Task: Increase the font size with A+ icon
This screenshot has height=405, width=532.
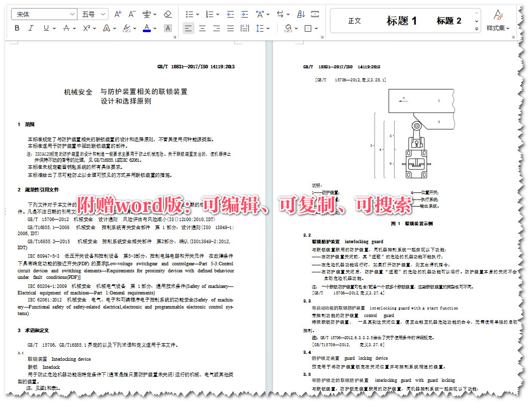Action: pyautogui.click(x=118, y=14)
